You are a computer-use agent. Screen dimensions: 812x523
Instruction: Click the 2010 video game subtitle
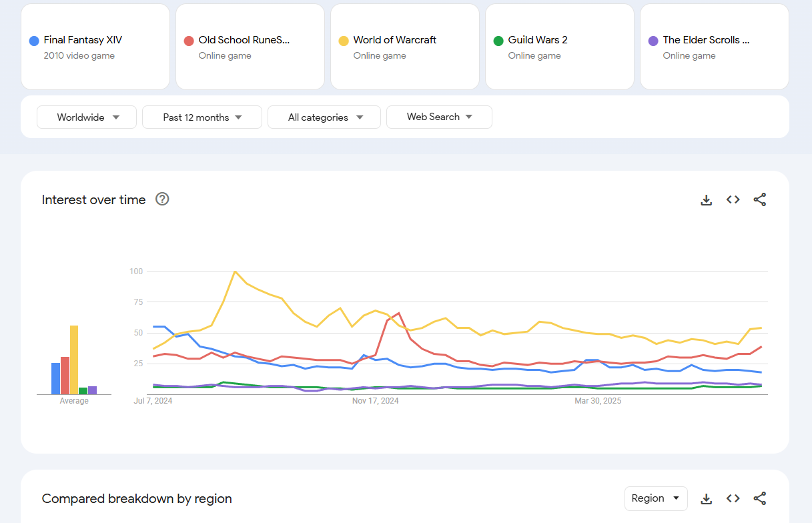click(x=79, y=56)
